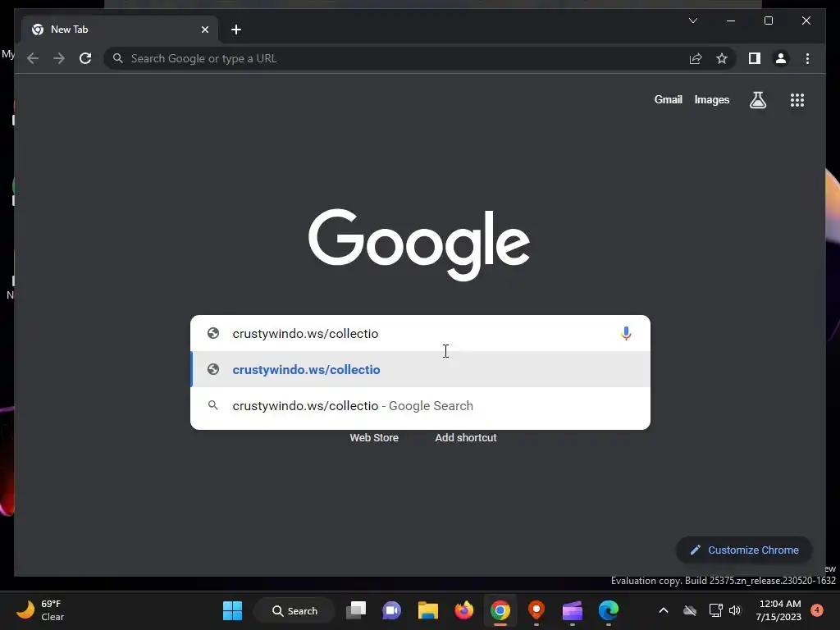Click the browser back arrow
Screen dimensions: 840x630
pos(33,58)
